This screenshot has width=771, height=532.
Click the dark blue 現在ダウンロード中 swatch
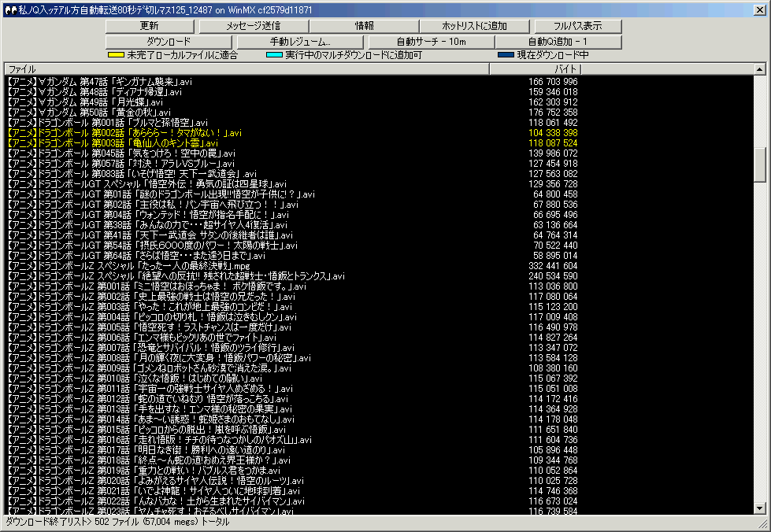click(x=506, y=56)
